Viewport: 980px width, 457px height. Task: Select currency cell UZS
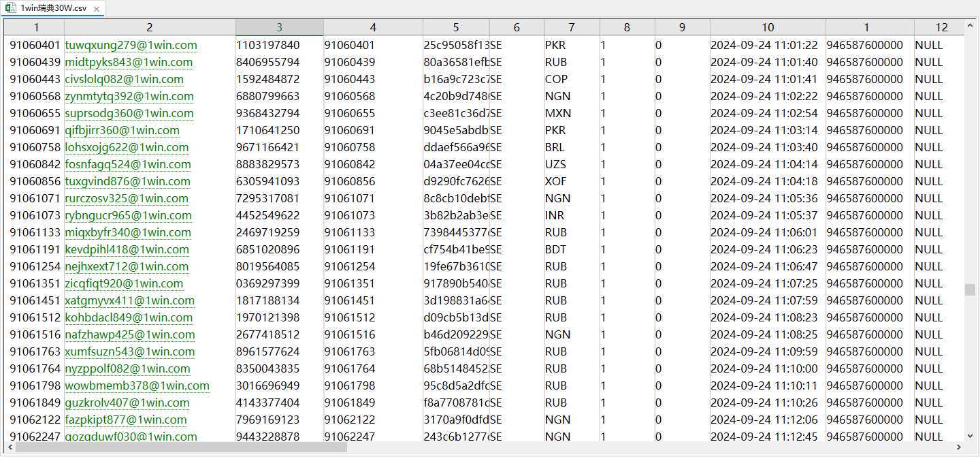tap(572, 164)
